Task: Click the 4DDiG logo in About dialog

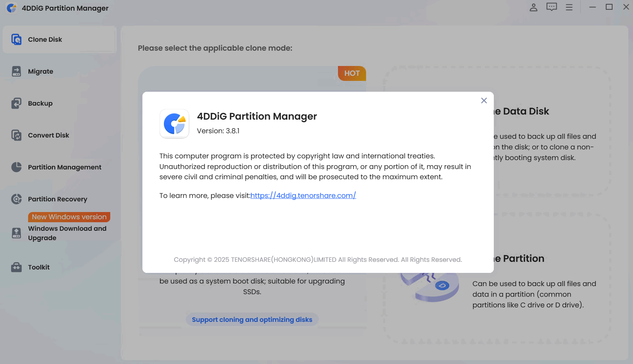Action: [x=175, y=124]
